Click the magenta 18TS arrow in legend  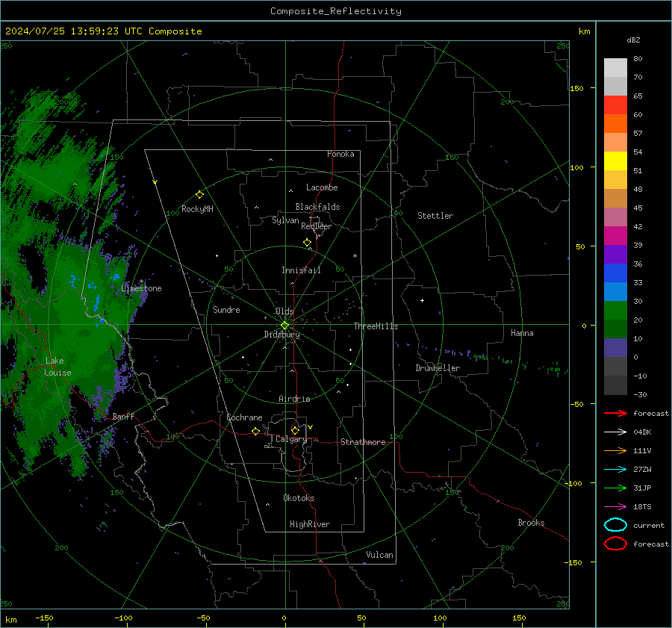point(615,507)
